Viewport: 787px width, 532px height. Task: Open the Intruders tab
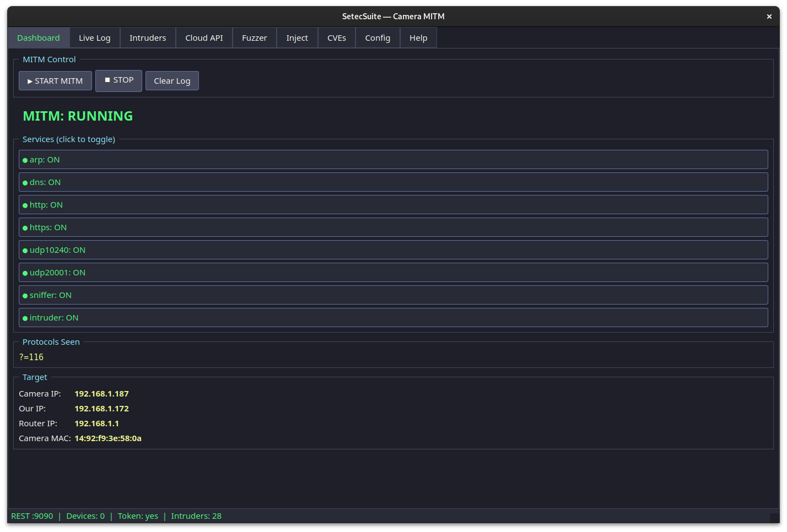click(x=148, y=37)
